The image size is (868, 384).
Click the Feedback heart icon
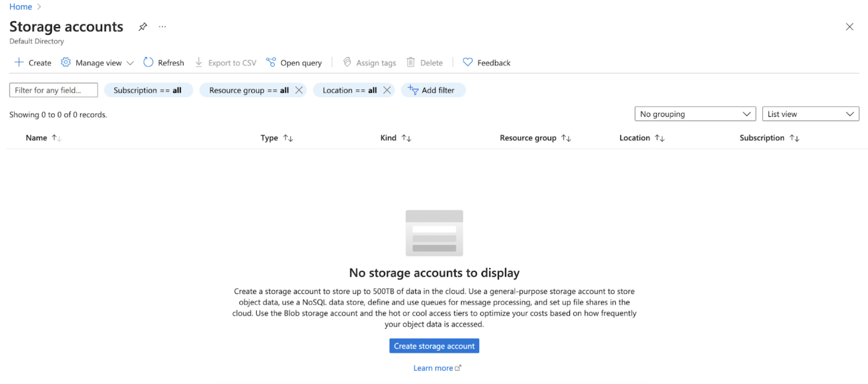(x=467, y=62)
